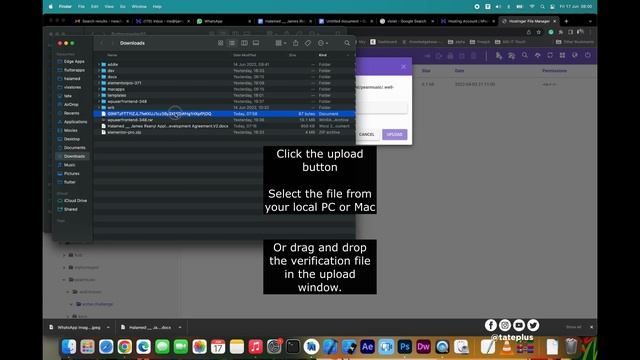
Task: Open Movies in Finder sidebar
Action: 70,130
